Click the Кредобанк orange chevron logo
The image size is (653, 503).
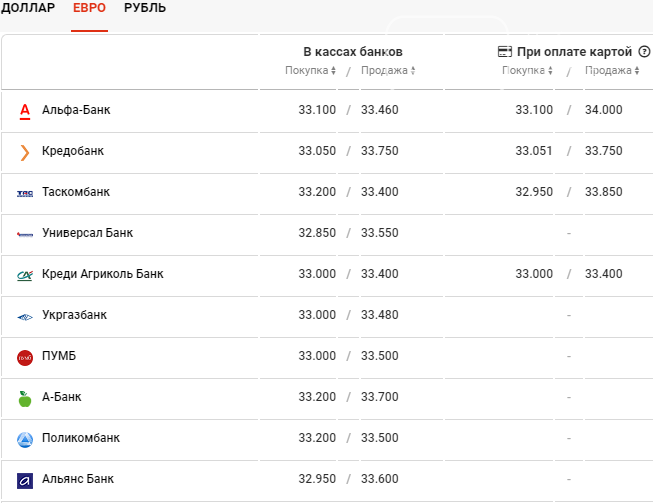(25, 152)
